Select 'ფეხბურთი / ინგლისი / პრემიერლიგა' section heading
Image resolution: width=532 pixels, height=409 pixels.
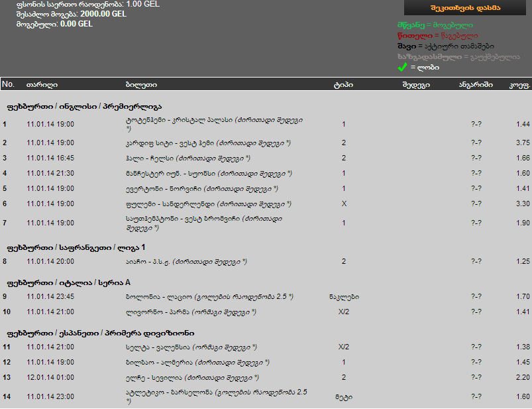[x=84, y=107]
